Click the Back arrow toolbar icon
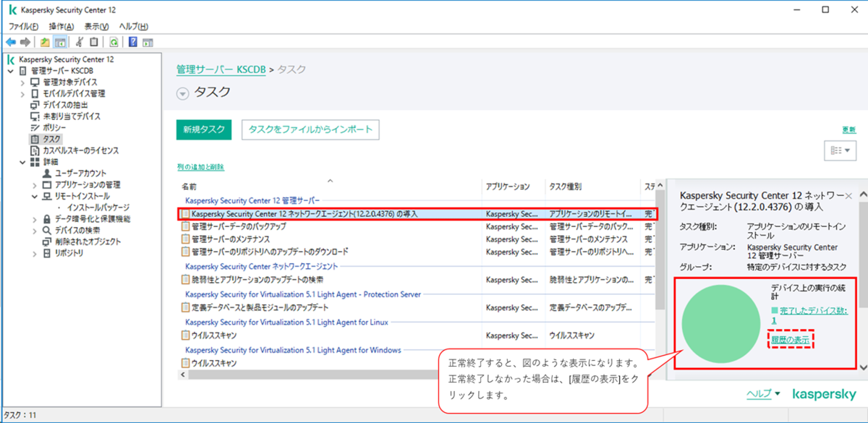 click(11, 42)
